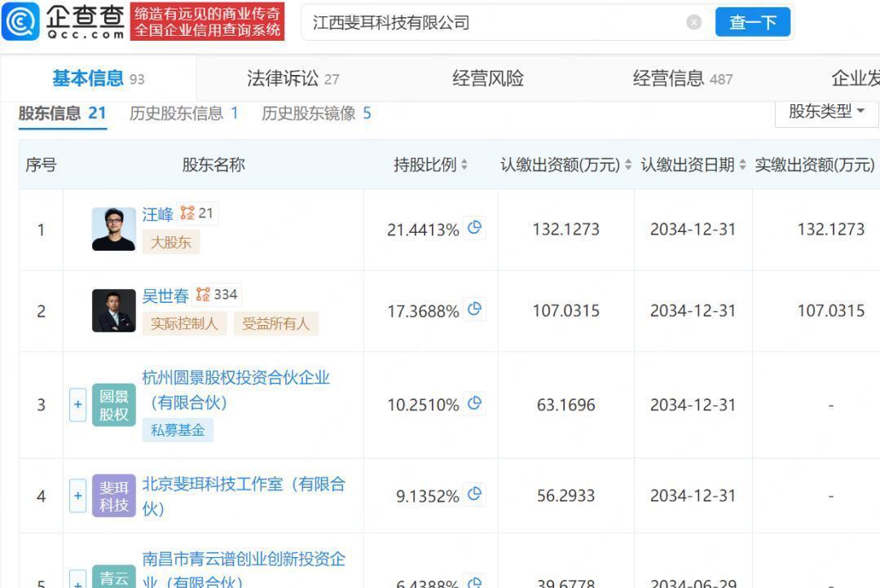This screenshot has width=880, height=588.
Task: Open pie chart icon beside 17.3688%
Action: (474, 309)
